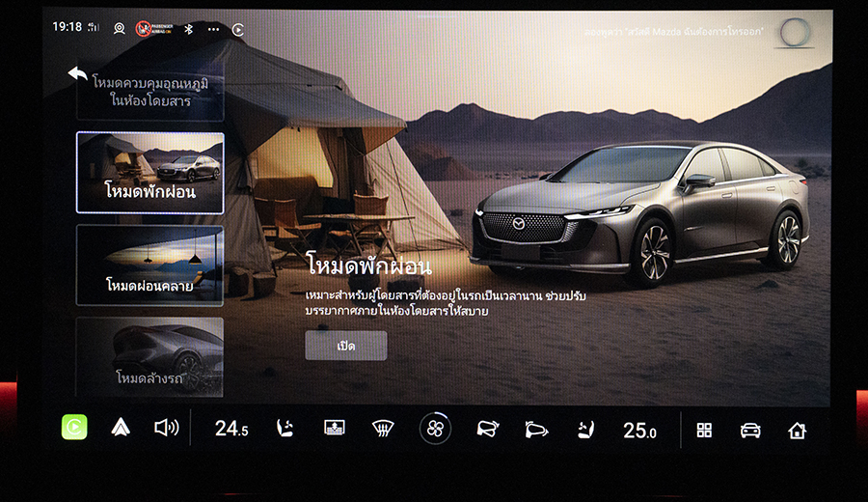Tap the driver camera status icon
This screenshot has height=502, width=868.
coord(119,28)
